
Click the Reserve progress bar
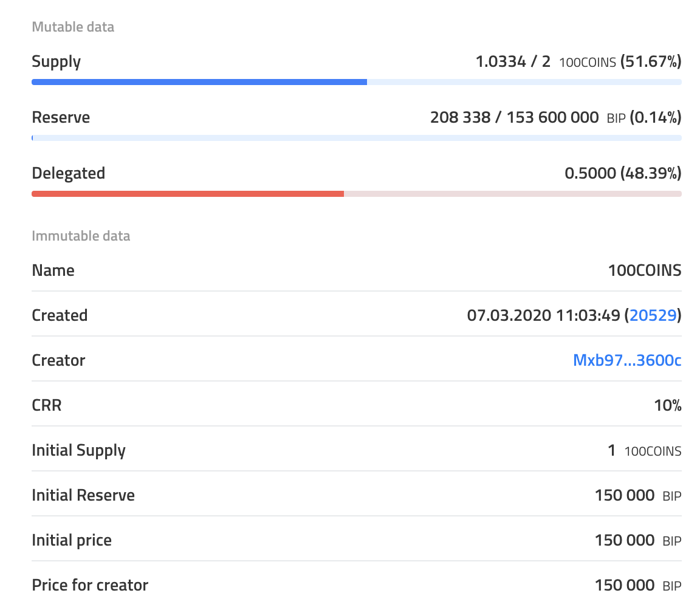coord(356,138)
